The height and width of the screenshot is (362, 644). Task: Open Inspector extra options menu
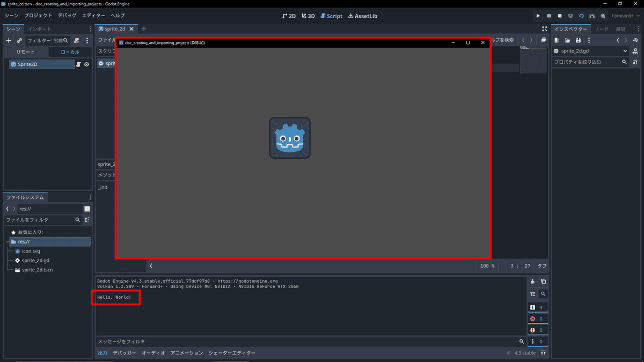pos(589,40)
